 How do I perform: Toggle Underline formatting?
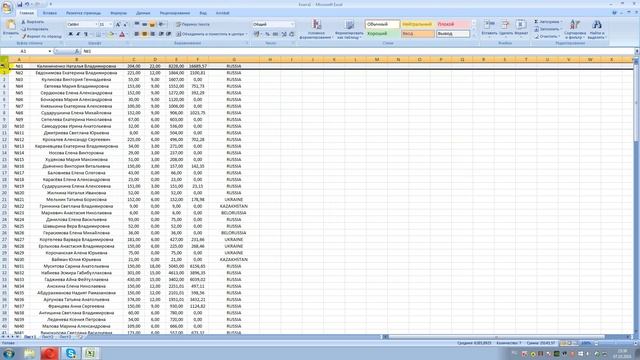(x=85, y=34)
